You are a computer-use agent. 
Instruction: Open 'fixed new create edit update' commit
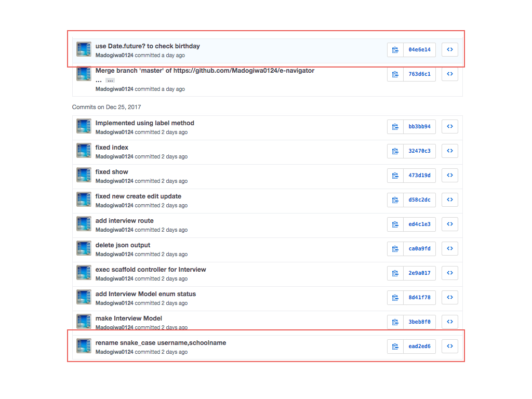coord(138,196)
